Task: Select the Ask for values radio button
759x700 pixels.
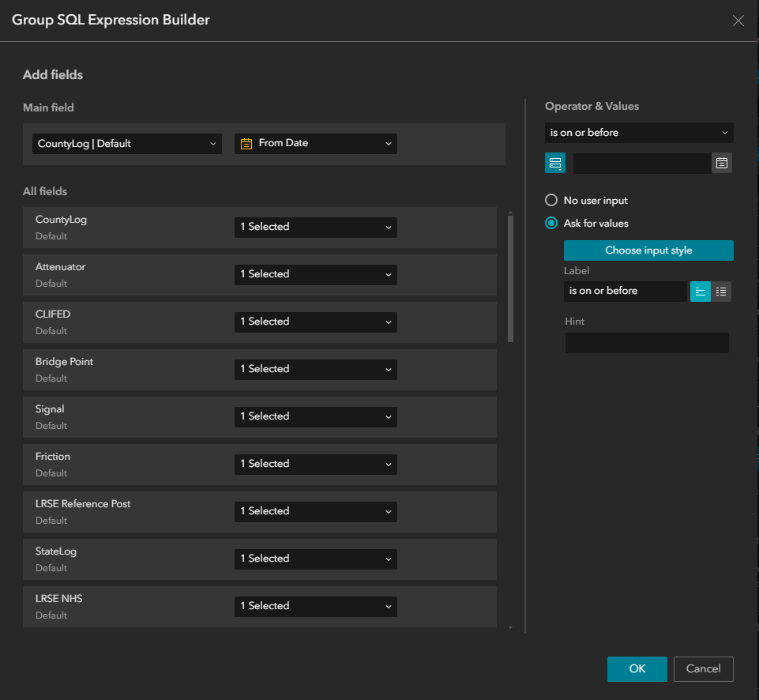Action: [x=551, y=223]
